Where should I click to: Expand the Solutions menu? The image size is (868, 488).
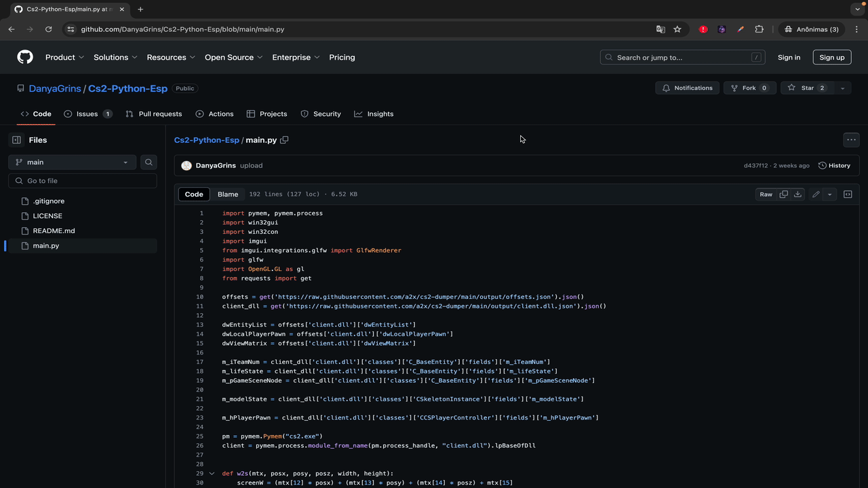click(115, 58)
